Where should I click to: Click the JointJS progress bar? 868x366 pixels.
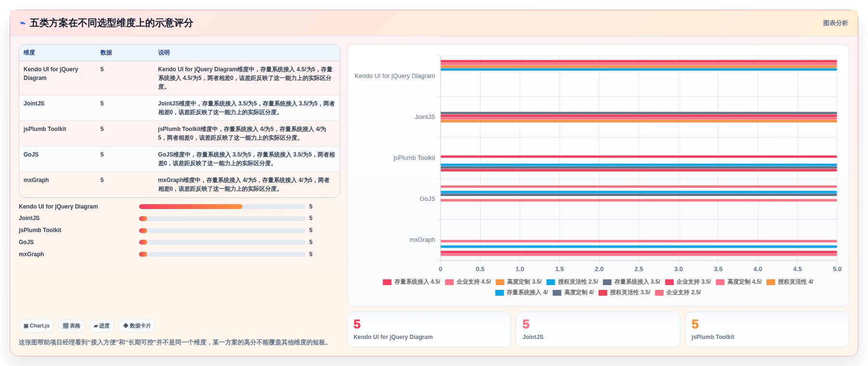tap(222, 218)
